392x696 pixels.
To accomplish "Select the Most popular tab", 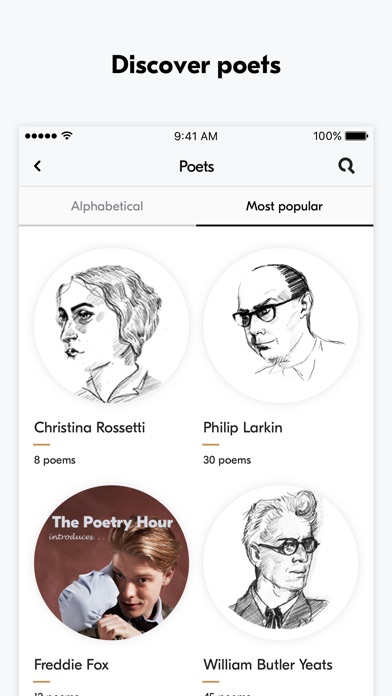I will click(285, 206).
